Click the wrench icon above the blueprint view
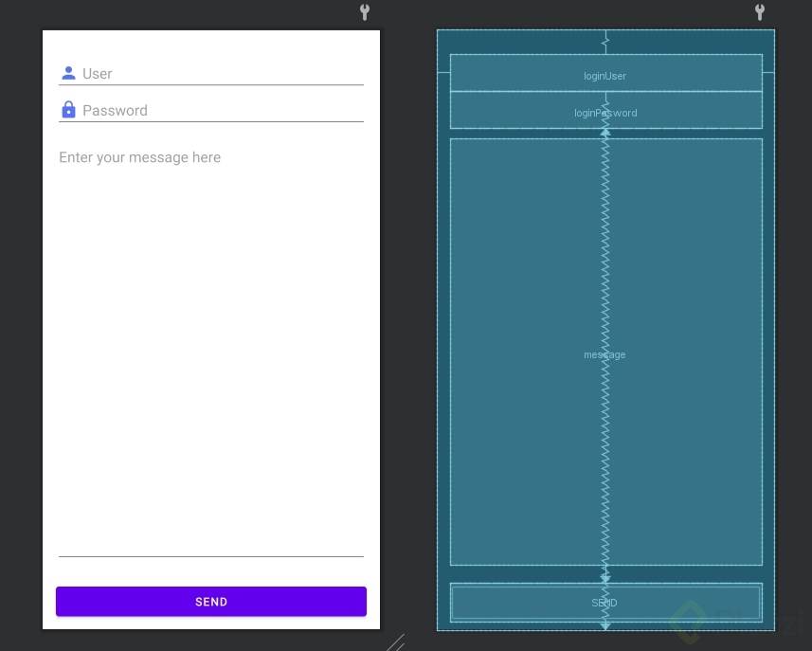 click(x=760, y=12)
